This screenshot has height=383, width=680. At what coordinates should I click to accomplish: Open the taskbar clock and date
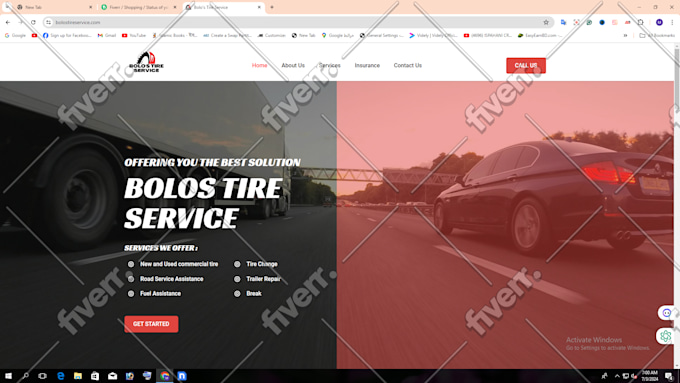(650, 376)
